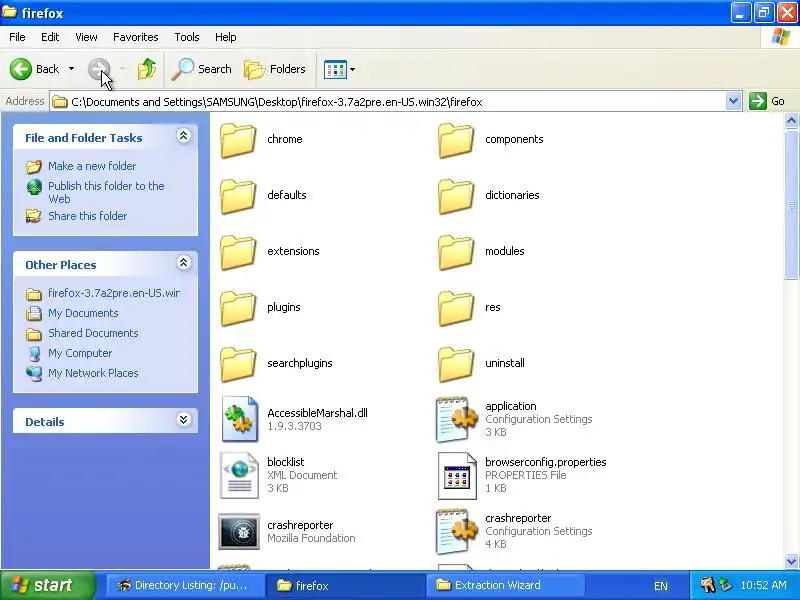Screen dimensions: 800x600
Task: Open the View menu
Action: [x=86, y=37]
